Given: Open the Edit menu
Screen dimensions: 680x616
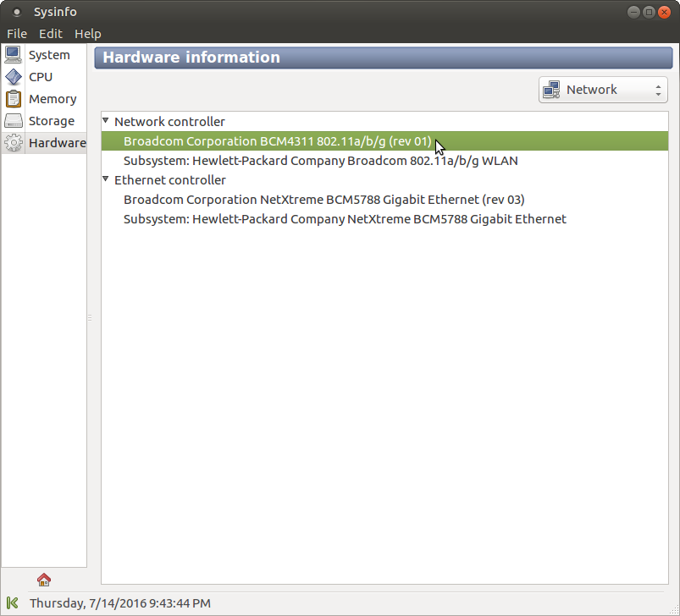Looking at the screenshot, I should 51,34.
